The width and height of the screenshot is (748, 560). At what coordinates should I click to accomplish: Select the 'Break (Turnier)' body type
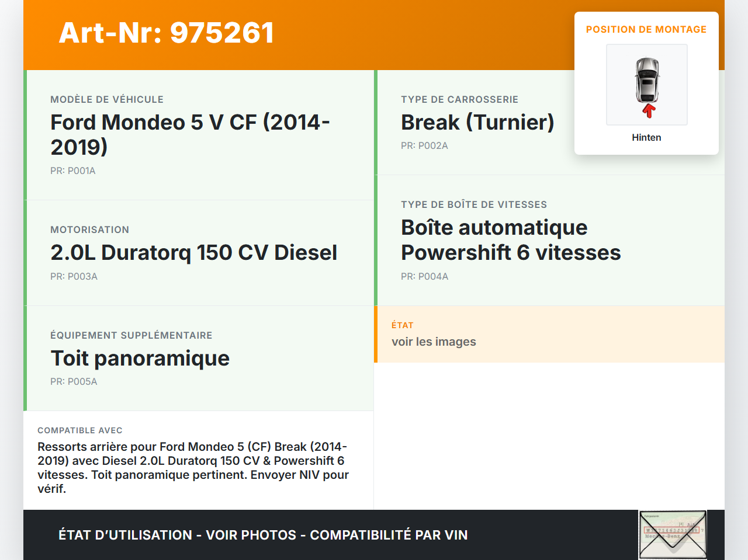(477, 123)
